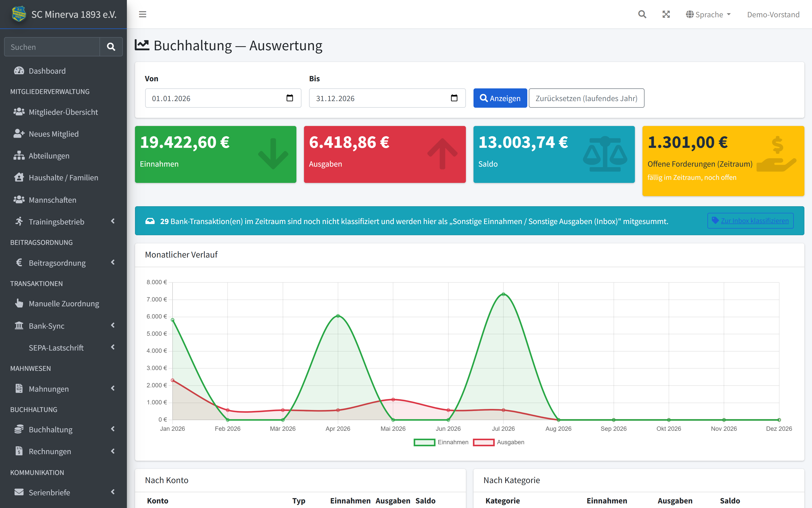812x508 pixels.
Task: Toggle the sidebar hamburger menu
Action: [143, 14]
